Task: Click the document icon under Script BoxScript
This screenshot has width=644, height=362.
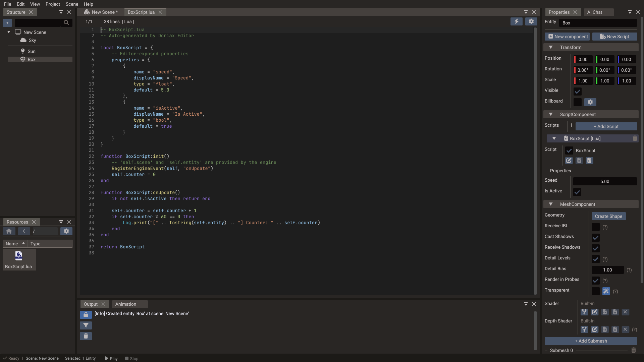Action: (579, 161)
